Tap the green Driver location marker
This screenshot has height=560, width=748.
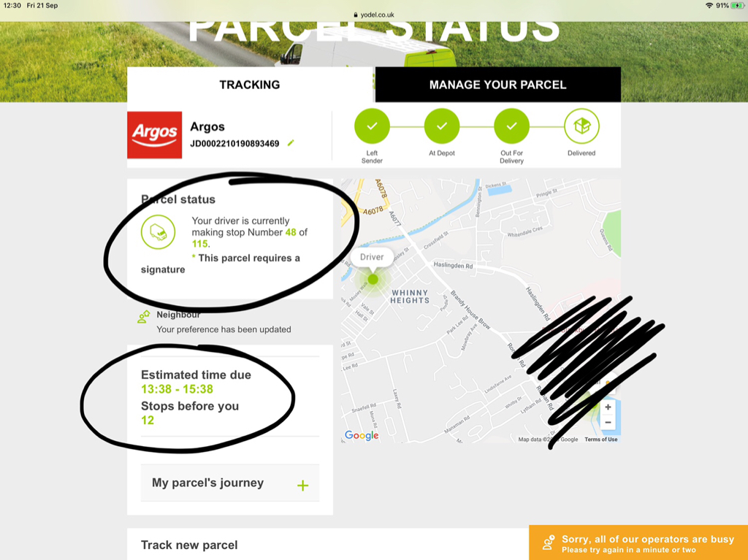[373, 280]
